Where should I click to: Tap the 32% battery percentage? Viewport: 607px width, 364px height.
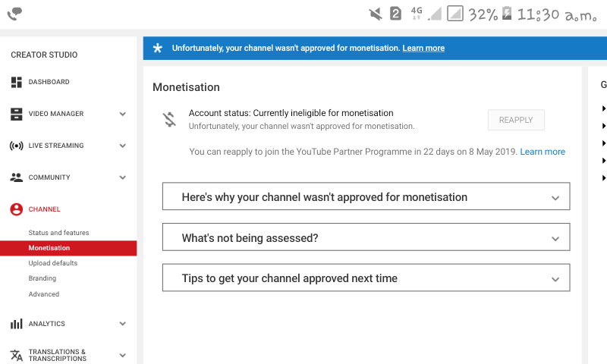(483, 14)
